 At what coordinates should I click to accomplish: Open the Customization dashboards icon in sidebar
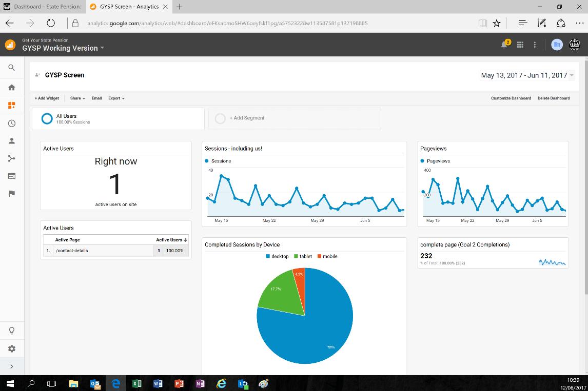[x=11, y=105]
